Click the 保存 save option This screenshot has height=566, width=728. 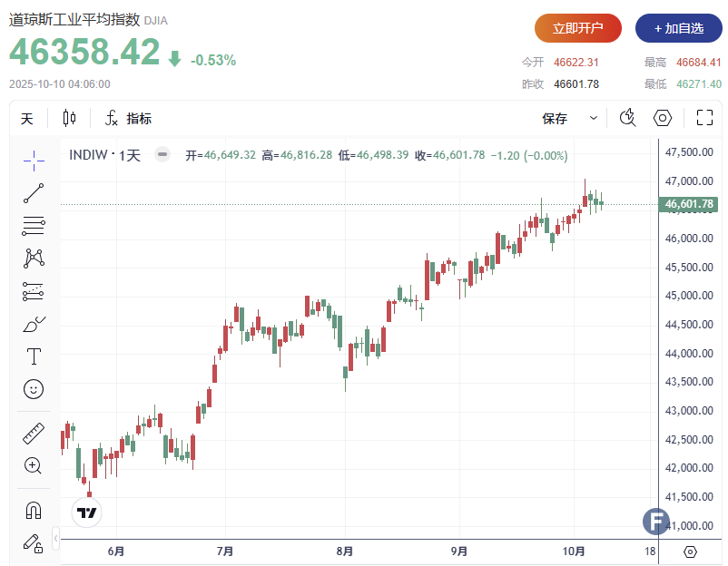555,118
